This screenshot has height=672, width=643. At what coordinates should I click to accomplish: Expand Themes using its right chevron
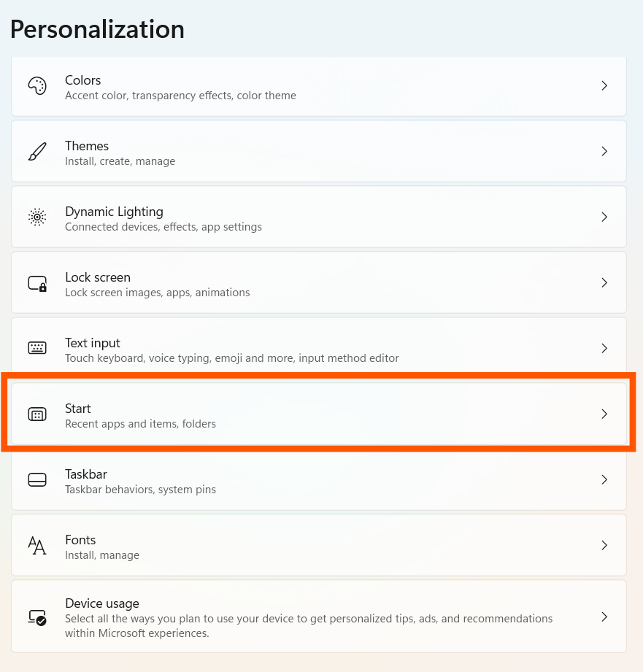point(604,151)
